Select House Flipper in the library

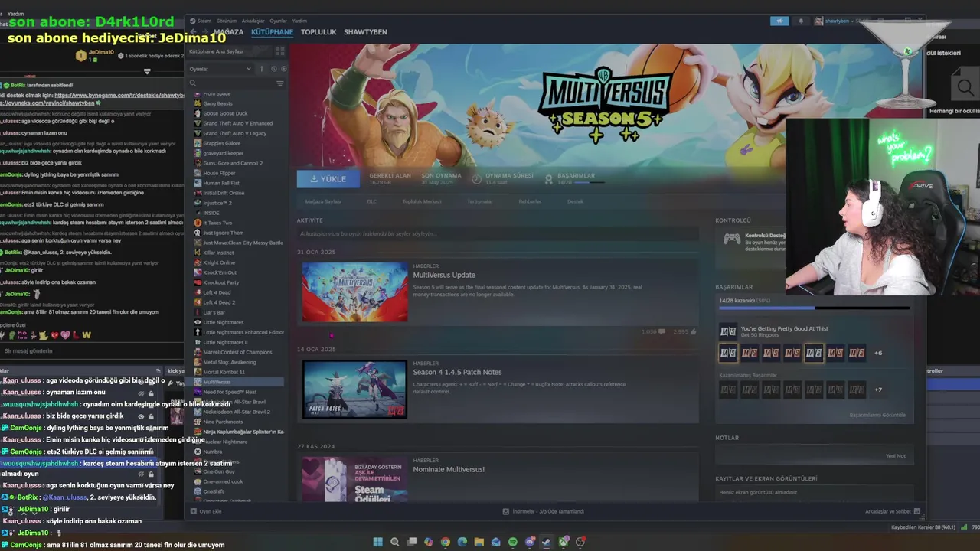tap(219, 173)
